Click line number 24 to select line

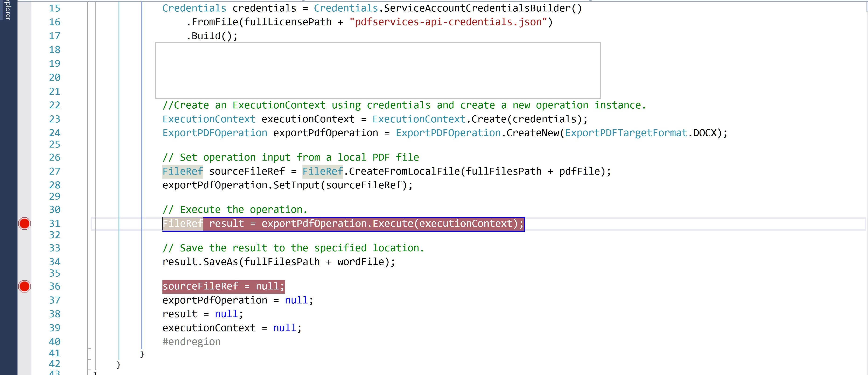point(55,133)
